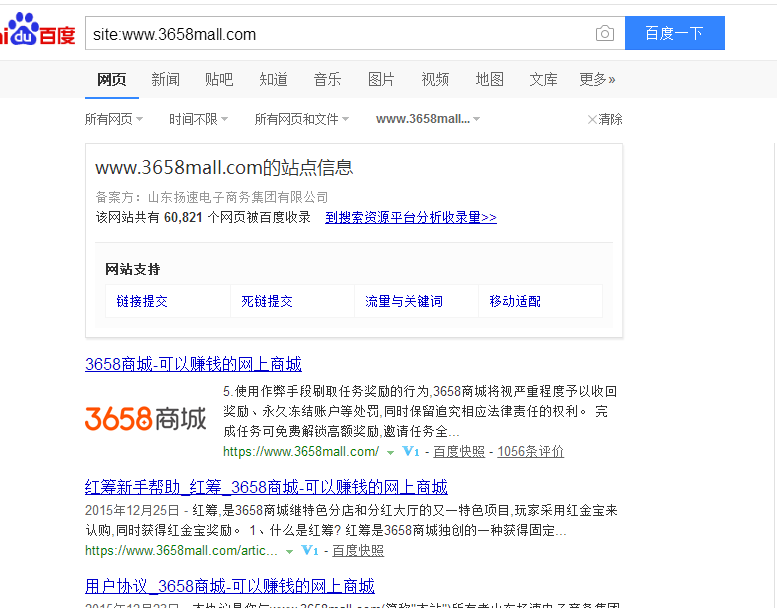Image resolution: width=777 pixels, height=608 pixels.
Task: Select the 网页 tab
Action: pyautogui.click(x=111, y=79)
